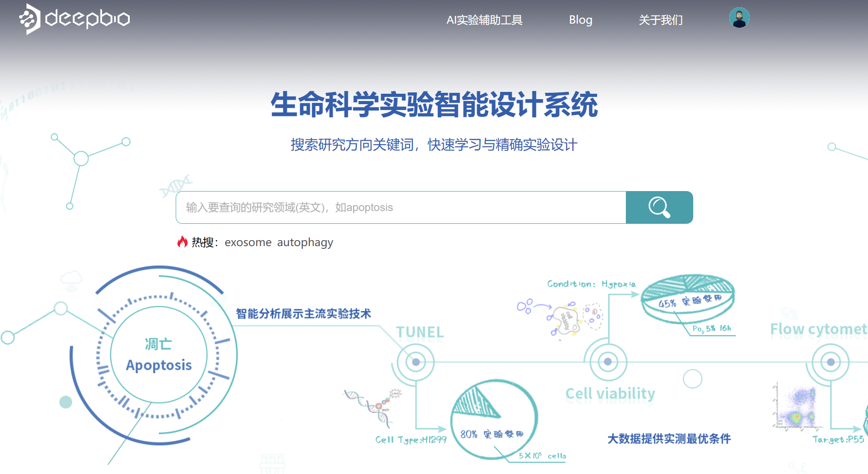Select the circular Apoptosis diagram node
Viewport: 868px width, 474px height.
click(158, 355)
